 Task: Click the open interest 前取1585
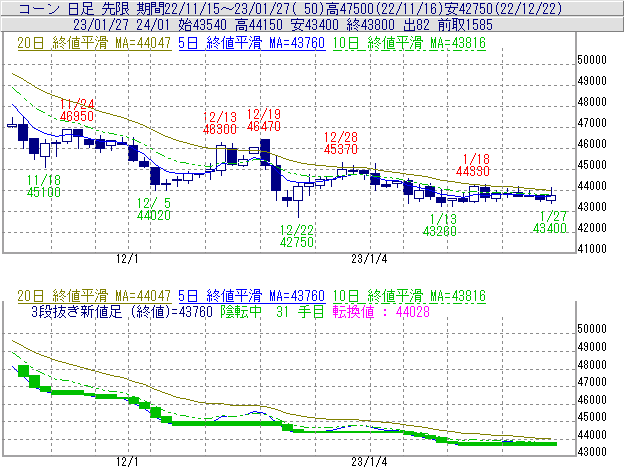click(465, 25)
